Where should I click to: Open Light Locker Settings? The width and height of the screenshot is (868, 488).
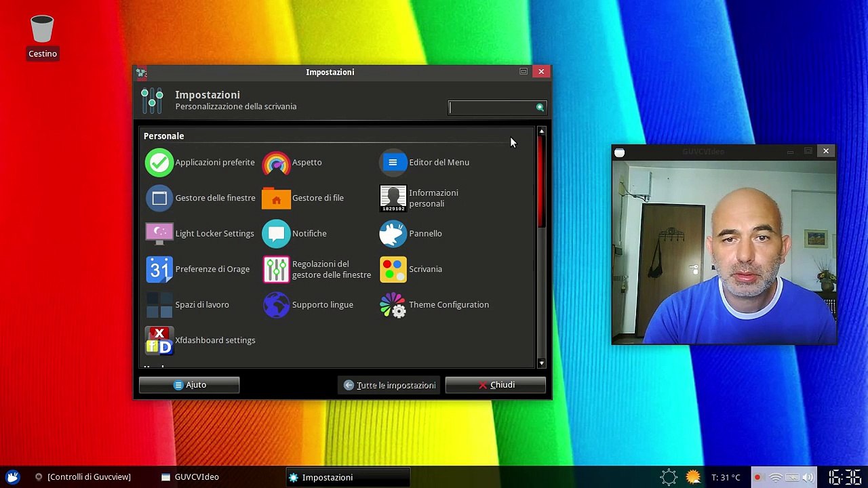(200, 234)
